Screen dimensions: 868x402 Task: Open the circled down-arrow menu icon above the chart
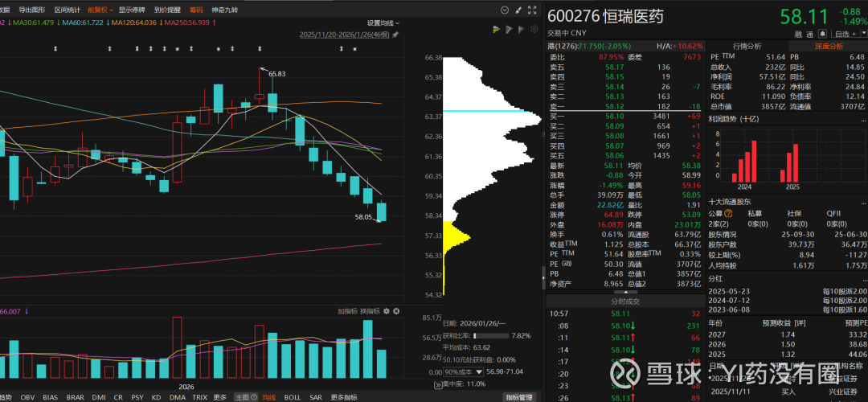(504, 10)
